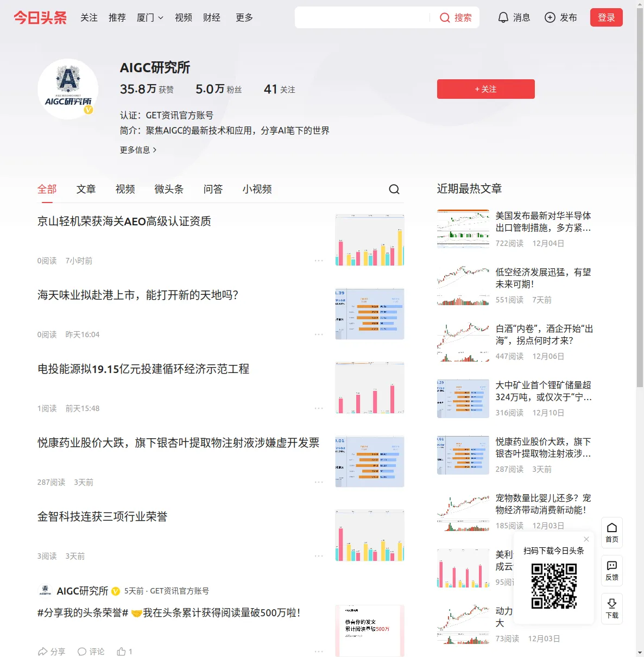Screen dimensions: 644x657
Task: Expand the 厦门 city dropdown
Action: (x=150, y=18)
